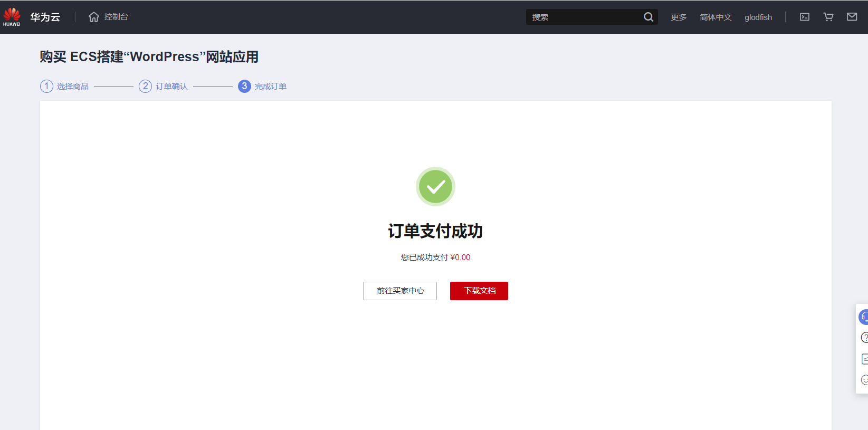Viewport: 868px width, 430px height.
Task: Click the search magnifier icon
Action: point(648,17)
